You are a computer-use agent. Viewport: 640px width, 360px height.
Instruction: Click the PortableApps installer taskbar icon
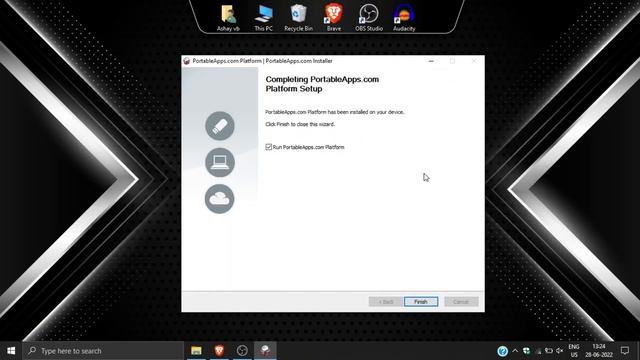(x=265, y=351)
